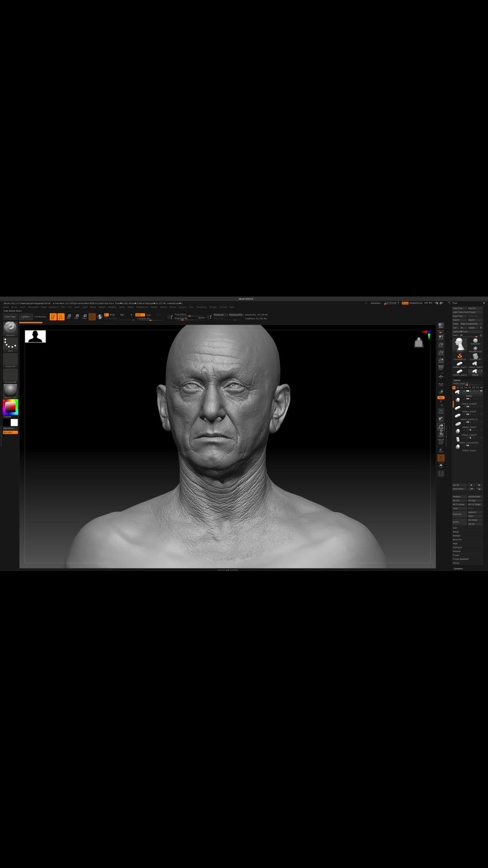Open the MatCap Gray material sphere
The image size is (488, 868).
point(10,391)
